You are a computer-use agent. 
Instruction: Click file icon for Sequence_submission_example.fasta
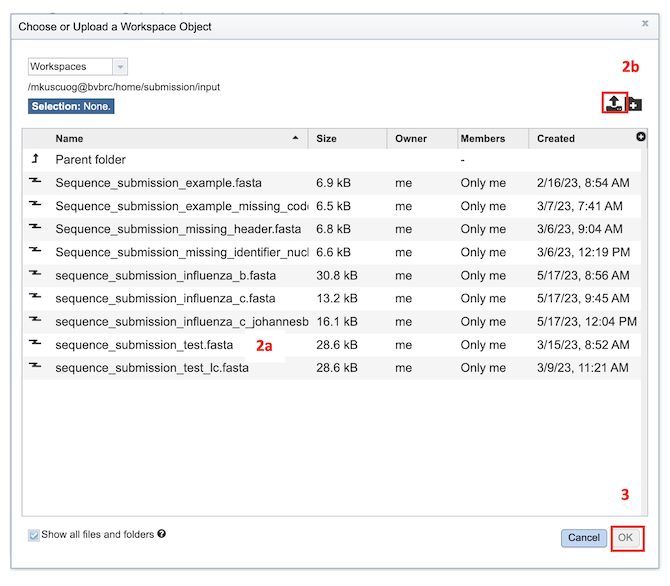[x=35, y=181]
